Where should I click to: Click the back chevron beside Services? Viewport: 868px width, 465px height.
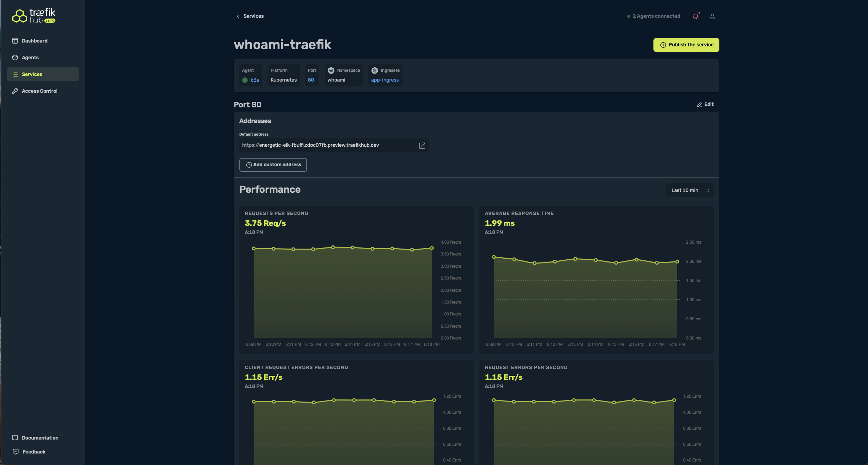coord(238,16)
